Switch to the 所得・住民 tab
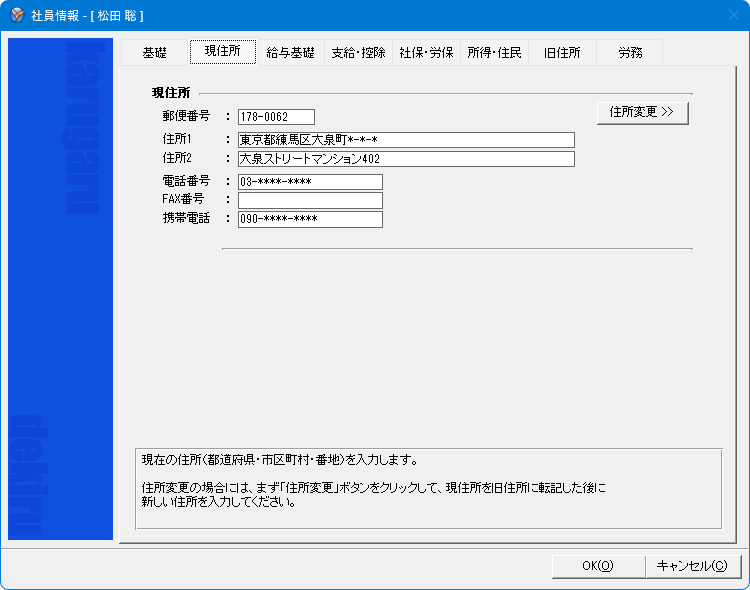Screen dimensions: 750x590 [x=494, y=53]
